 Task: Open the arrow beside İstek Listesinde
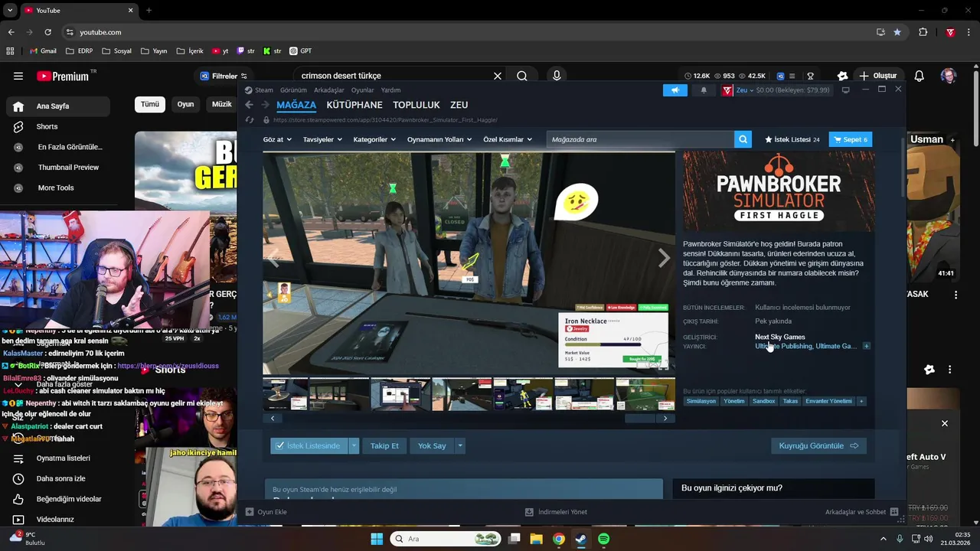[354, 445]
